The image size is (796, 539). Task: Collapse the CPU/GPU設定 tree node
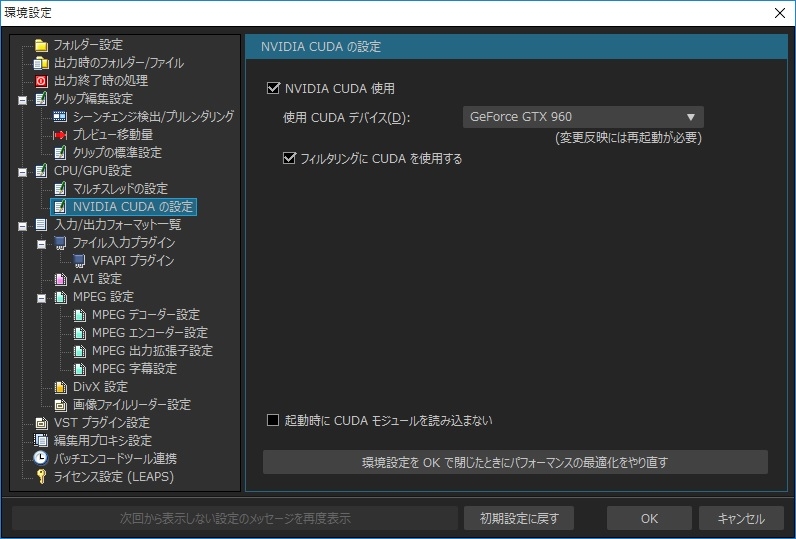pyautogui.click(x=22, y=173)
